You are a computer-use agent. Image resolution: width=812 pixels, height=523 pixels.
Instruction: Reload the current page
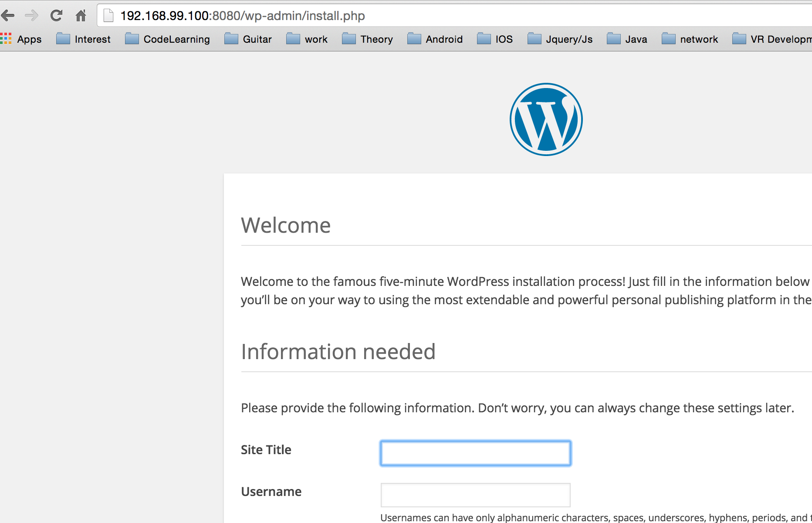pyautogui.click(x=56, y=16)
